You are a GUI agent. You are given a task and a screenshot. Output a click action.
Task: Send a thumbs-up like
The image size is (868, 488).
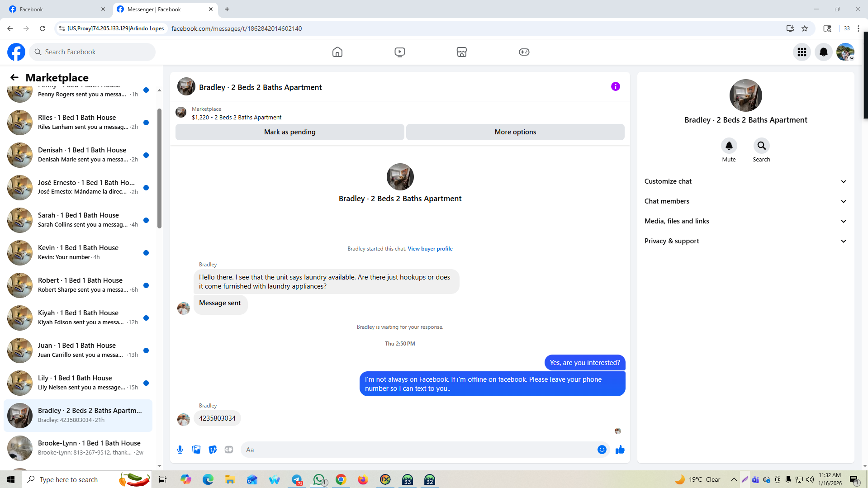620,450
